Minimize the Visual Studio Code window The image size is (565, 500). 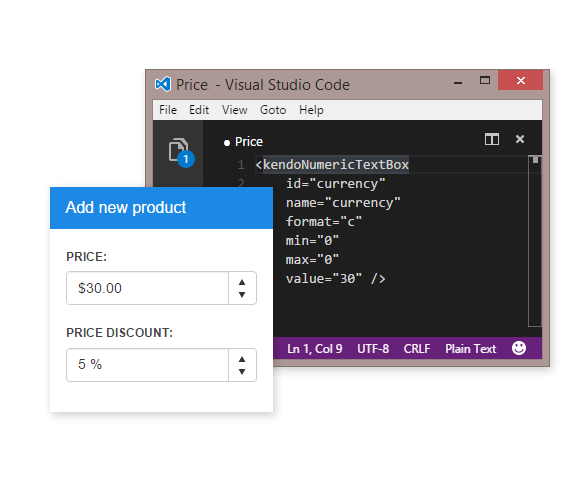[x=458, y=82]
